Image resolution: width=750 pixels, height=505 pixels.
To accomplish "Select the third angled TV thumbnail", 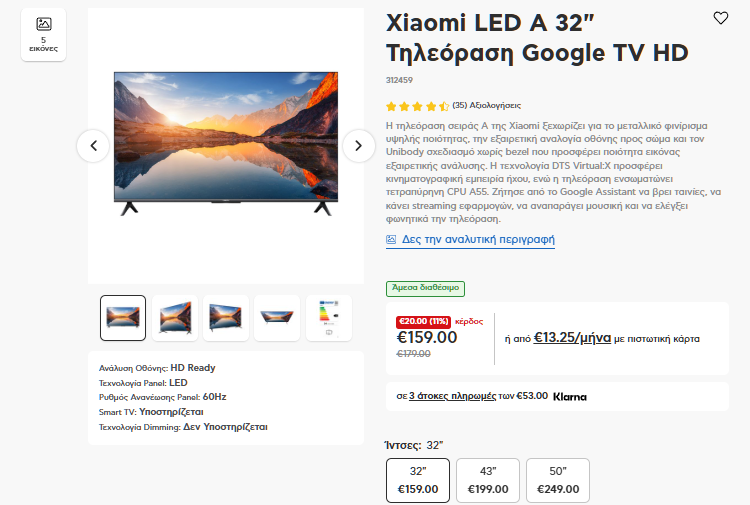I will [226, 317].
